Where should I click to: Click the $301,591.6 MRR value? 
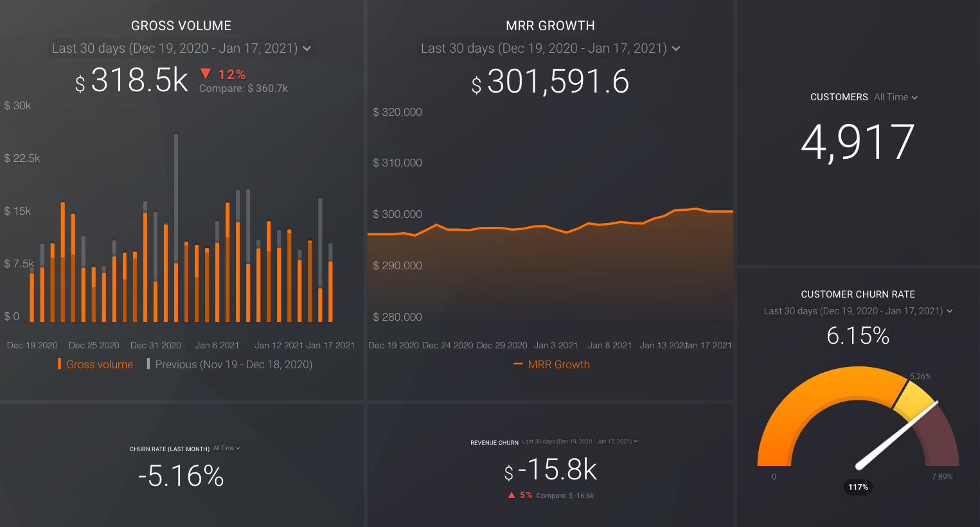[550, 82]
